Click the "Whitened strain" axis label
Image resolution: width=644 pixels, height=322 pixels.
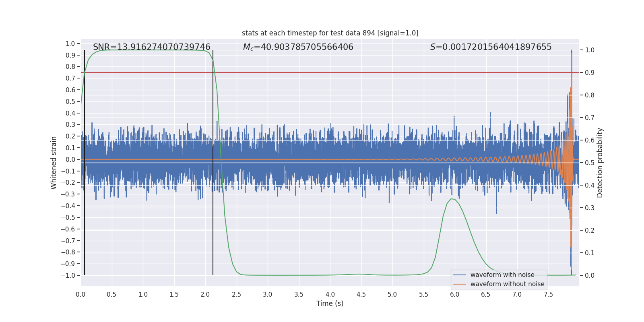[x=54, y=163]
